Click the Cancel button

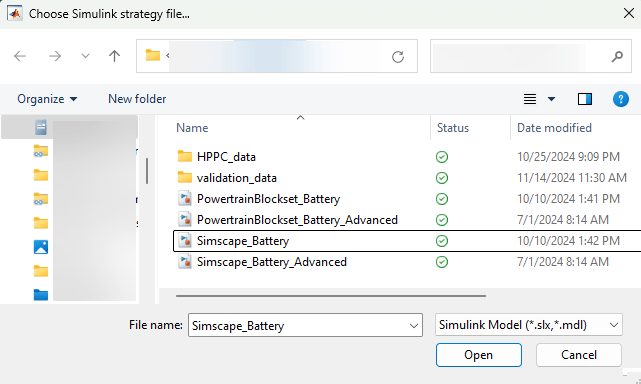click(x=579, y=355)
